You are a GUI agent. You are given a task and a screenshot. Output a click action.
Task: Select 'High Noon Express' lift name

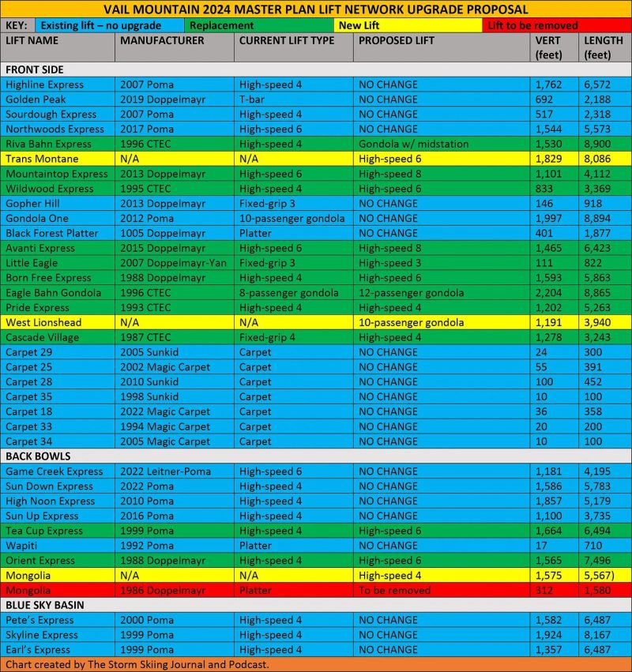click(51, 501)
